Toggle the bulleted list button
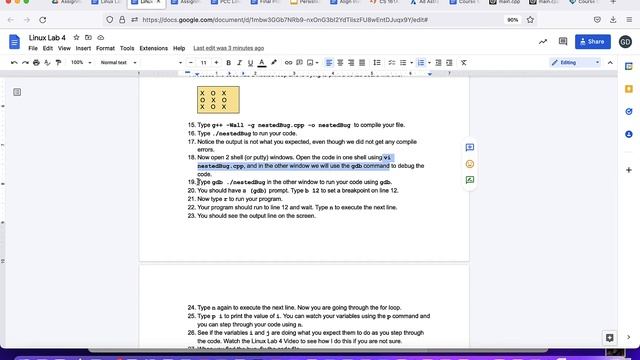640x360 pixels. coord(403,62)
